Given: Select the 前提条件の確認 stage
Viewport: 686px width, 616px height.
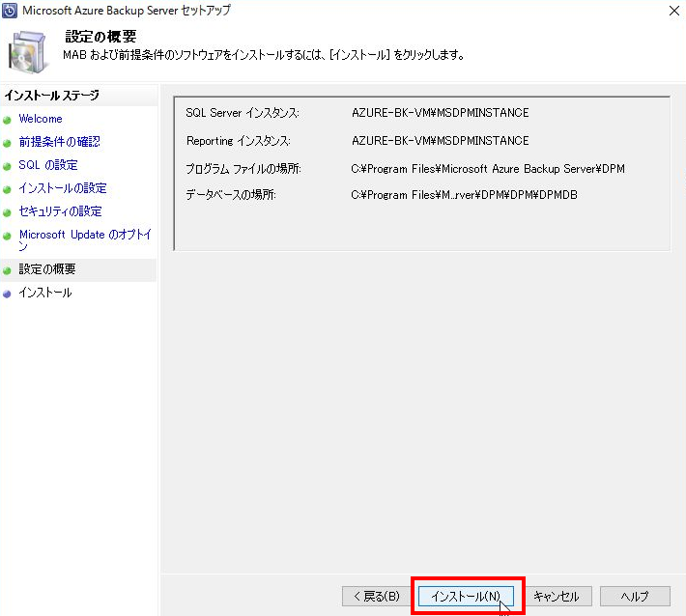Looking at the screenshot, I should point(59,142).
